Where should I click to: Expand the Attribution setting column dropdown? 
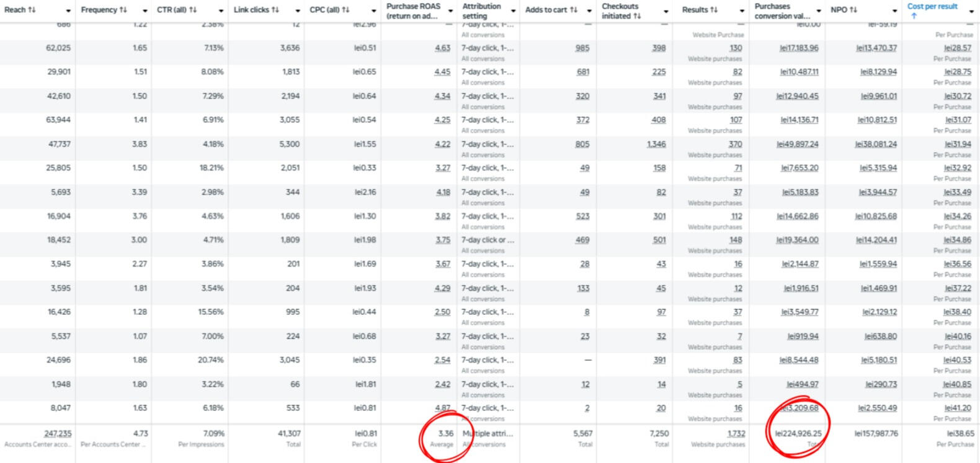click(513, 11)
